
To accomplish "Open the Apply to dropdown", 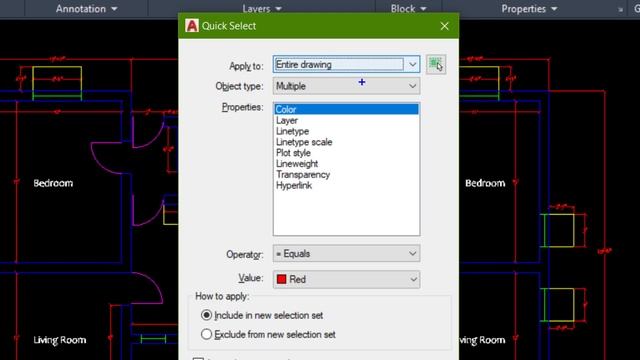I will coord(346,64).
